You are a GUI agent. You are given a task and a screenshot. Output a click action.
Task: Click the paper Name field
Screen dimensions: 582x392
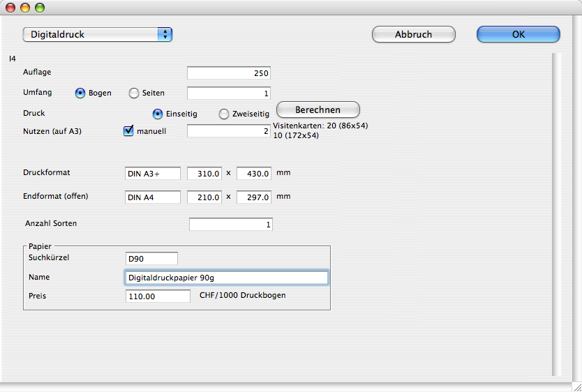click(x=226, y=278)
